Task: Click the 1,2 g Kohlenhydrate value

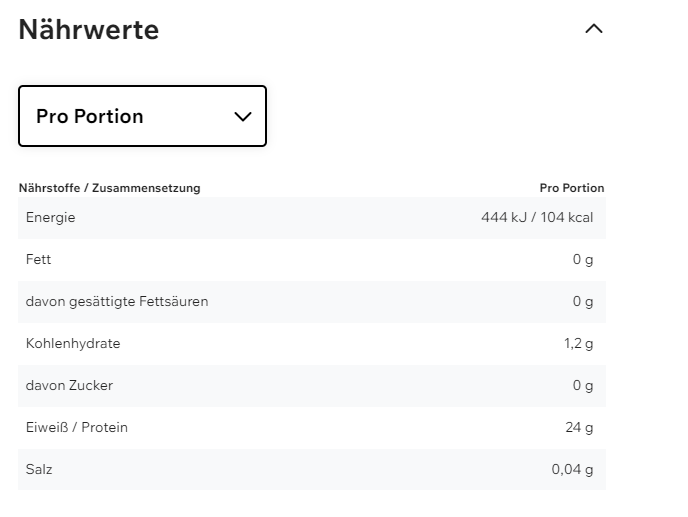Action: (x=578, y=343)
